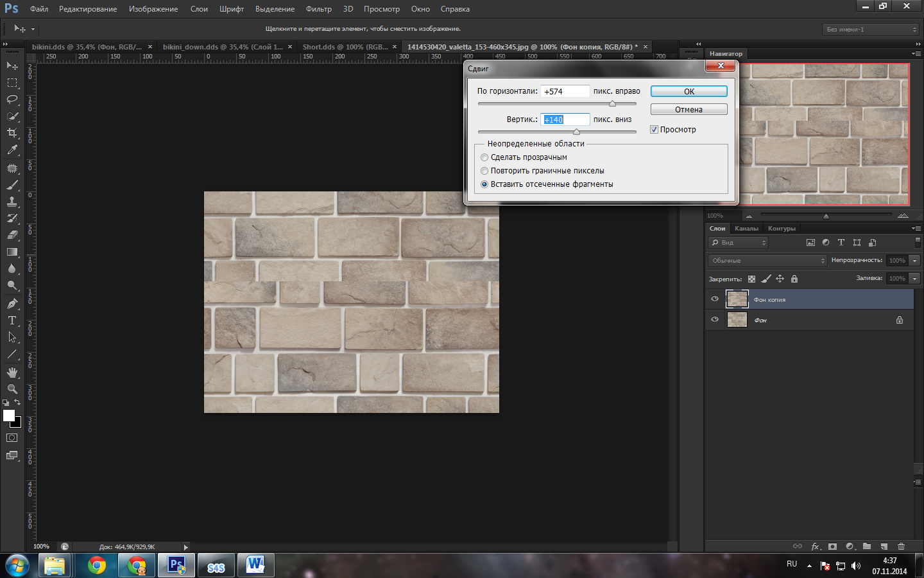Confirm the offset with OK button
Image resolution: width=924 pixels, height=578 pixels.
click(x=689, y=92)
